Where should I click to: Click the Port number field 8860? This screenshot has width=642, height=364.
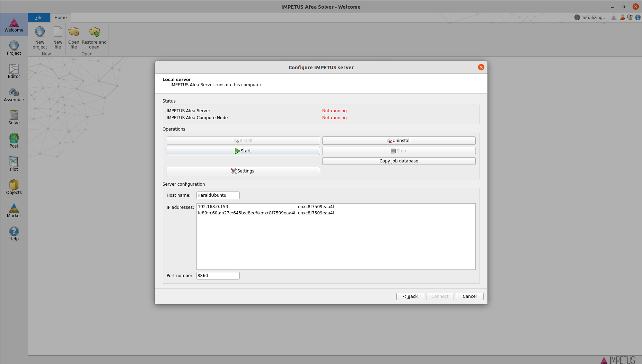(218, 276)
